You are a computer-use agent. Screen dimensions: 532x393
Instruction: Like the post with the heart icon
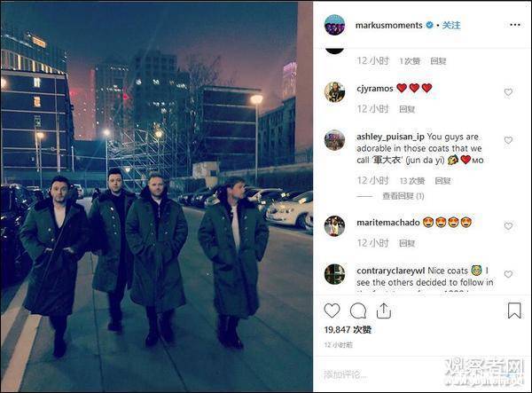pyautogui.click(x=332, y=310)
